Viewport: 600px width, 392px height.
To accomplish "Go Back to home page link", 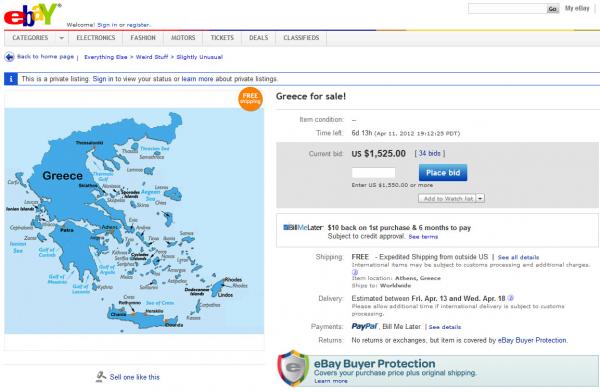I will 46,57.
